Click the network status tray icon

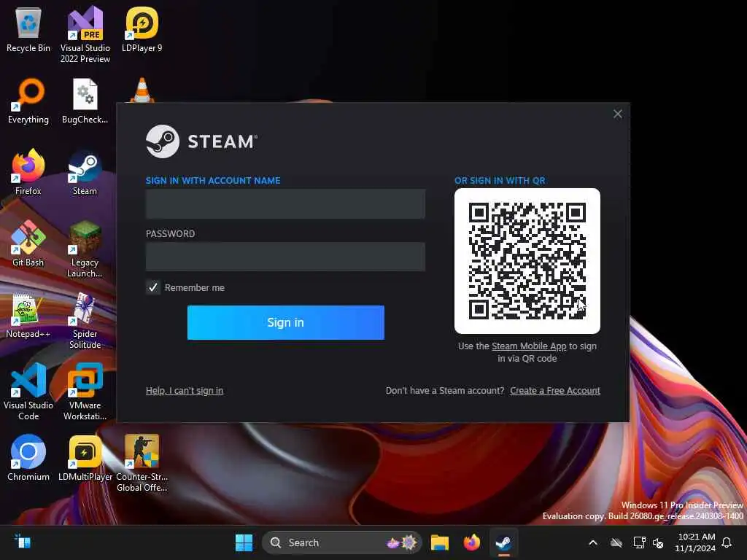(x=639, y=542)
